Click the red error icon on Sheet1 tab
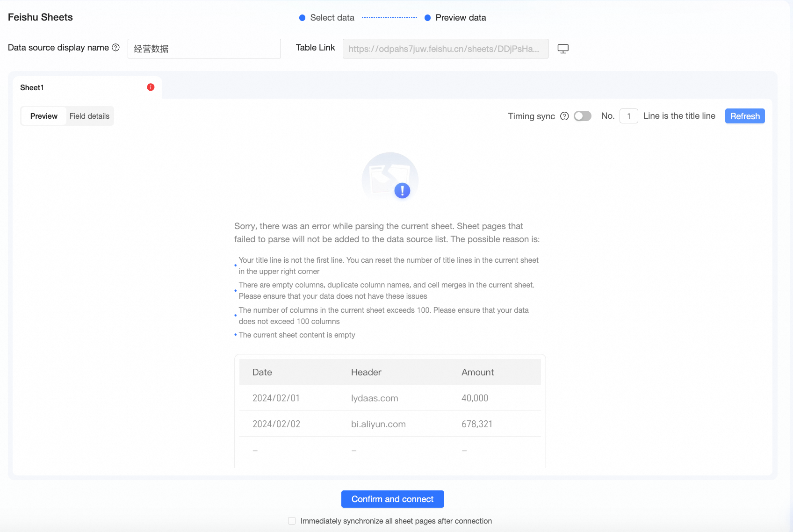This screenshot has width=793, height=532. coord(151,87)
